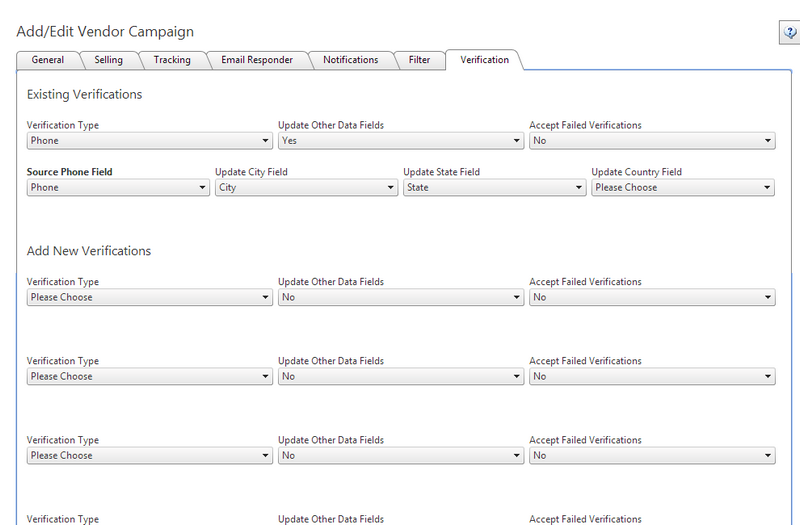Viewport: 800px width, 525px height.
Task: Expand second new row Update Other Data Fields
Action: pos(401,377)
